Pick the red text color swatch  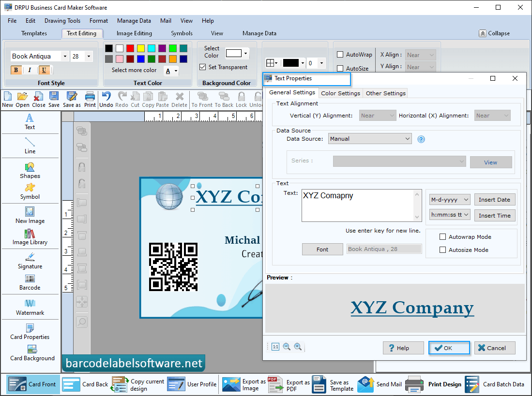pyautogui.click(x=130, y=48)
